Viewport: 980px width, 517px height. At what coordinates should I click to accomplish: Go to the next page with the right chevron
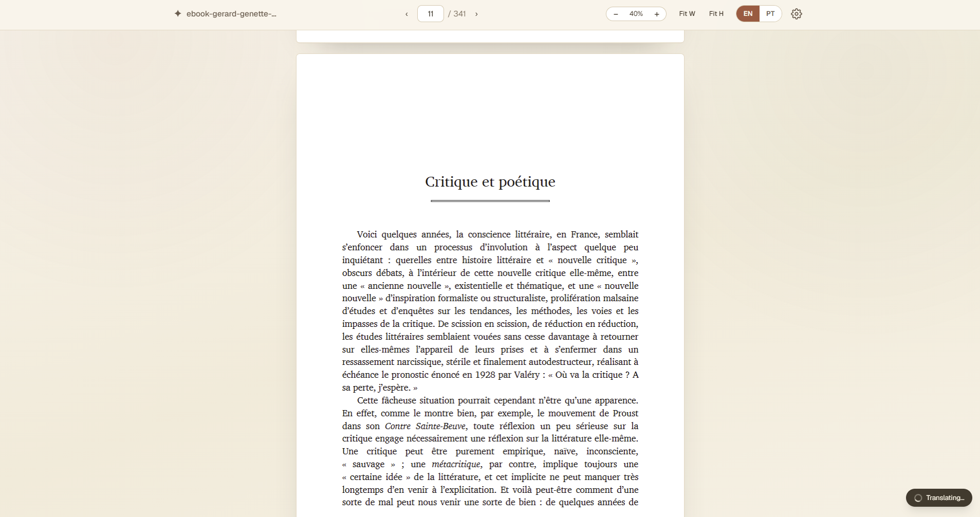476,14
